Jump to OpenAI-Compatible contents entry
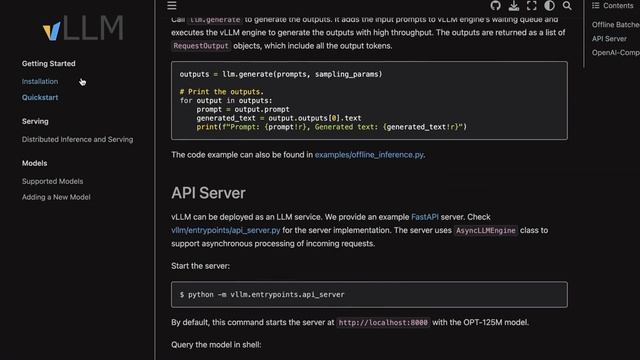Screen dimensions: 640x360 (x=616, y=53)
